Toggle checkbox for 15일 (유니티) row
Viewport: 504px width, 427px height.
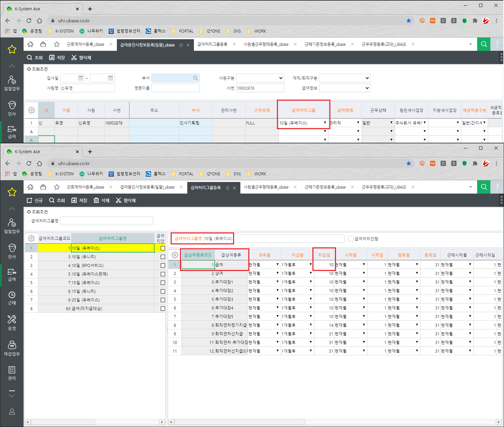point(163,291)
